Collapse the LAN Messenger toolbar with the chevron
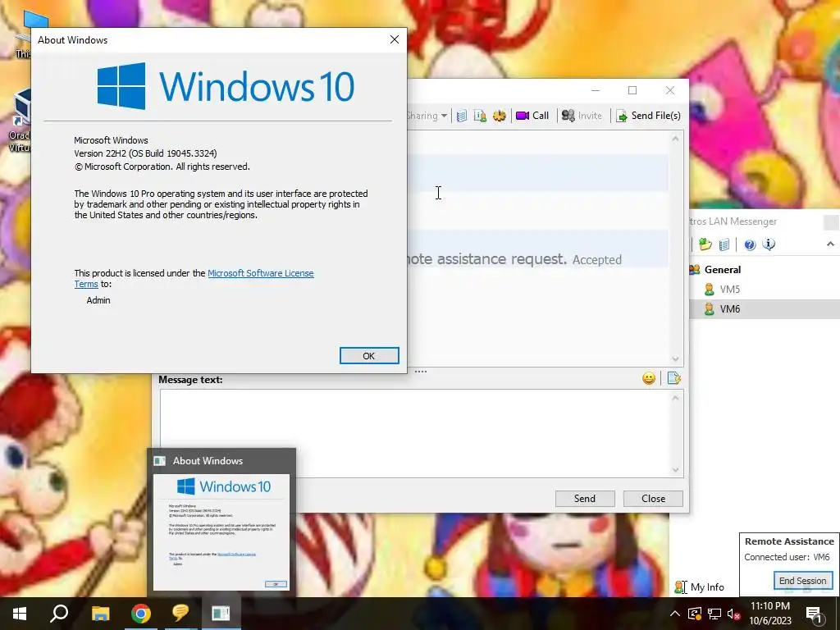 point(830,244)
